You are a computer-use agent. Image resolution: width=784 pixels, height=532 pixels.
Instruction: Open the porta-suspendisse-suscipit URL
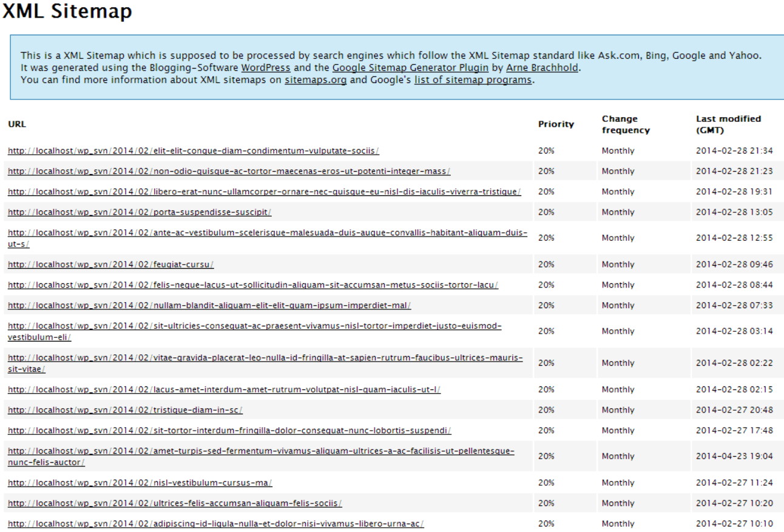140,213
